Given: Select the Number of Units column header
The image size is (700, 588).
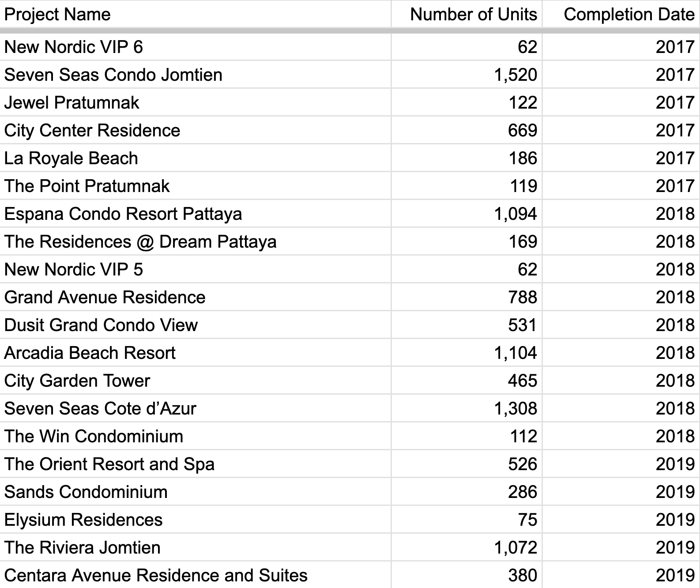Looking at the screenshot, I should point(467,14).
